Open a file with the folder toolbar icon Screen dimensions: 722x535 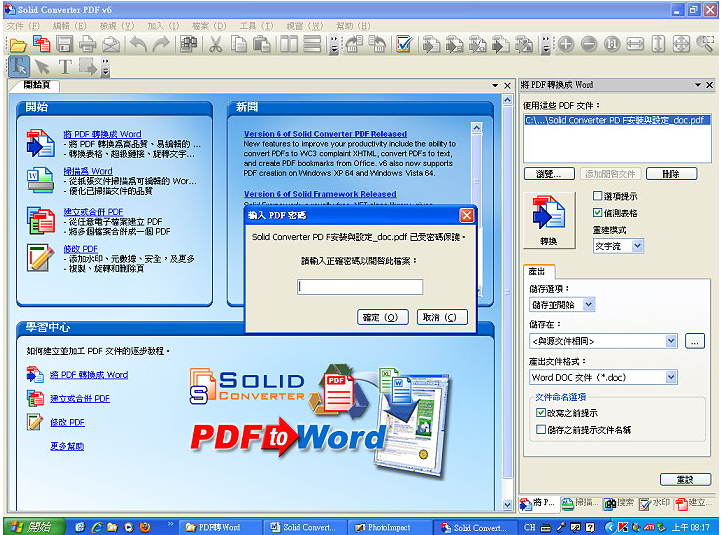coord(18,45)
